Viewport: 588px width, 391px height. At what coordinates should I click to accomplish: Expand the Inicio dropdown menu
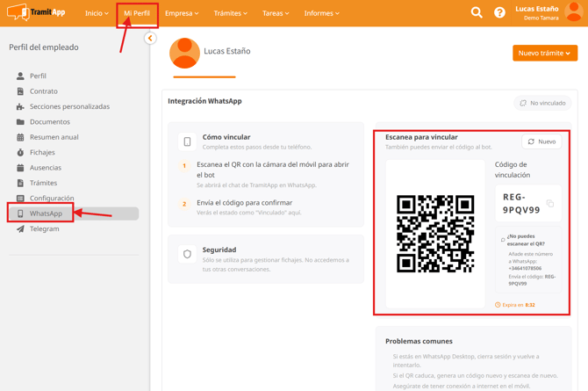coord(97,13)
